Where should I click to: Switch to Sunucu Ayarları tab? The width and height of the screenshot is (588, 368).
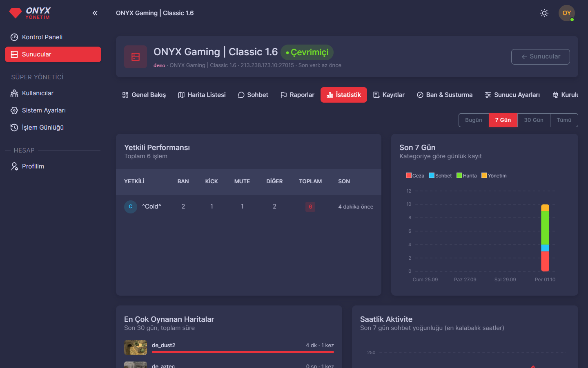point(512,95)
